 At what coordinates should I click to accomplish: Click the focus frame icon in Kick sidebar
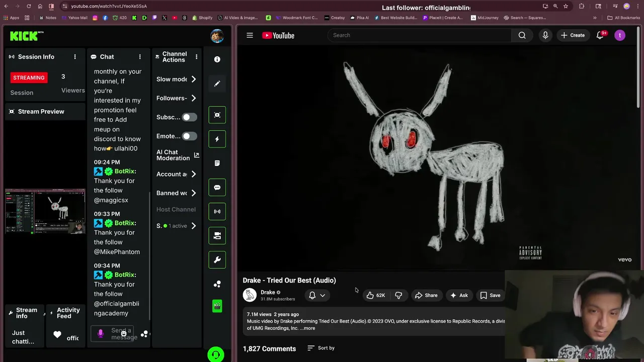click(x=217, y=115)
